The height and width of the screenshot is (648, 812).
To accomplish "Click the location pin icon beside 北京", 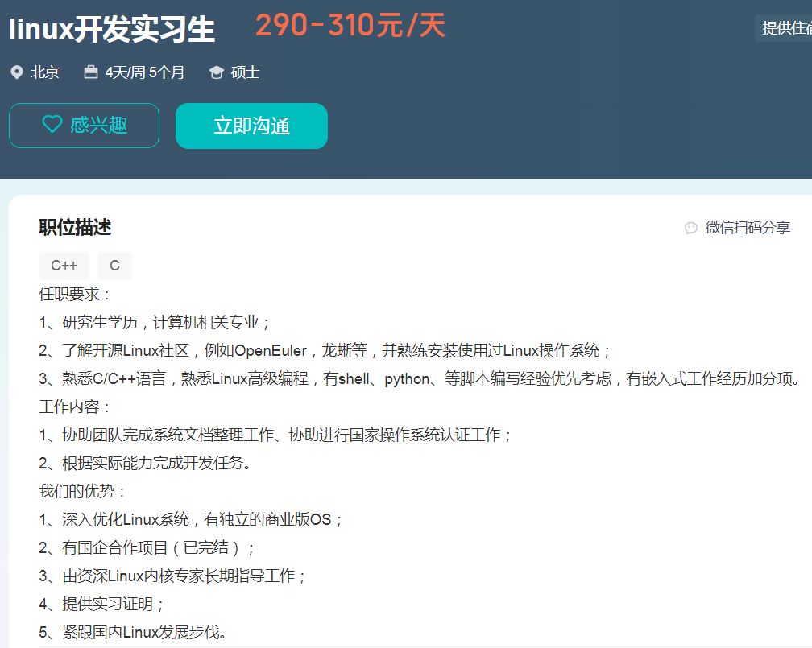I will 16,72.
